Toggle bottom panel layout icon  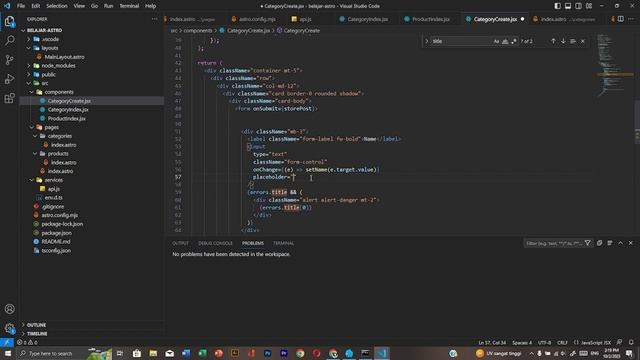coord(568,6)
